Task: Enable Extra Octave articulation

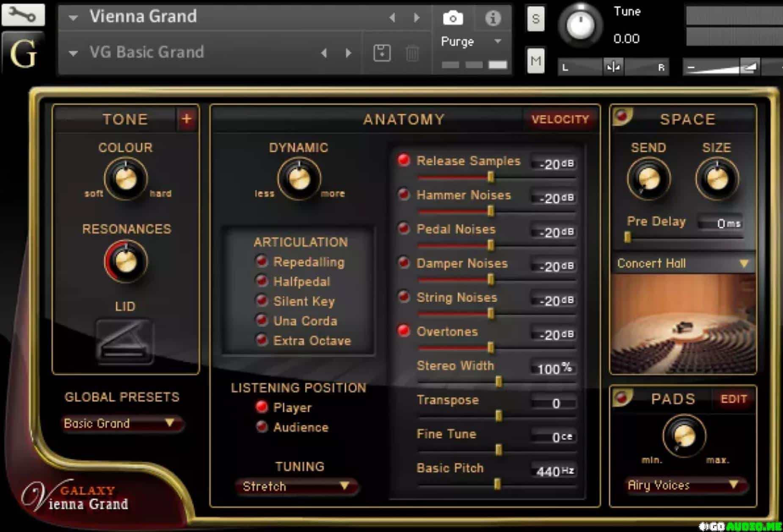Action: [262, 340]
